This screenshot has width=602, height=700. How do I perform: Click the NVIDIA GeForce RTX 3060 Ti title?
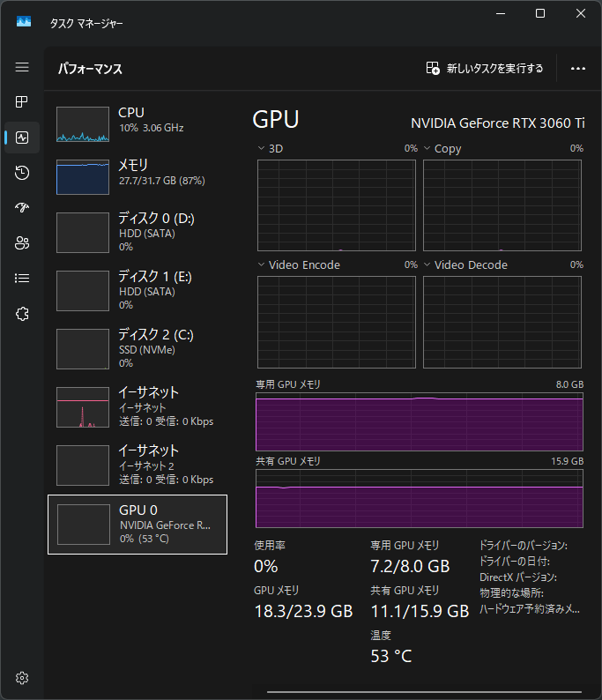[498, 123]
